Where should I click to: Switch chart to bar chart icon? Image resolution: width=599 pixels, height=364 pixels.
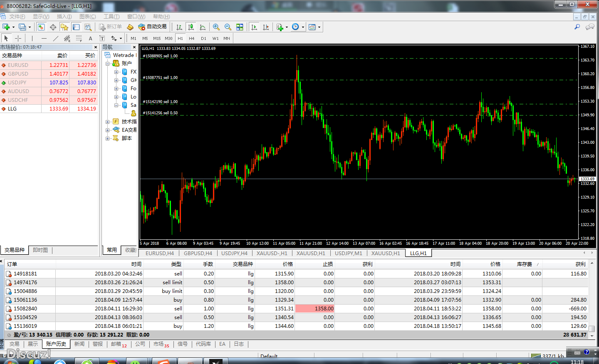pos(179,27)
